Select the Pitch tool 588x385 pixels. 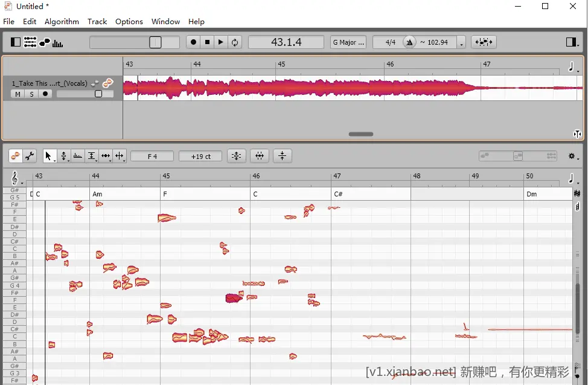(x=64, y=156)
